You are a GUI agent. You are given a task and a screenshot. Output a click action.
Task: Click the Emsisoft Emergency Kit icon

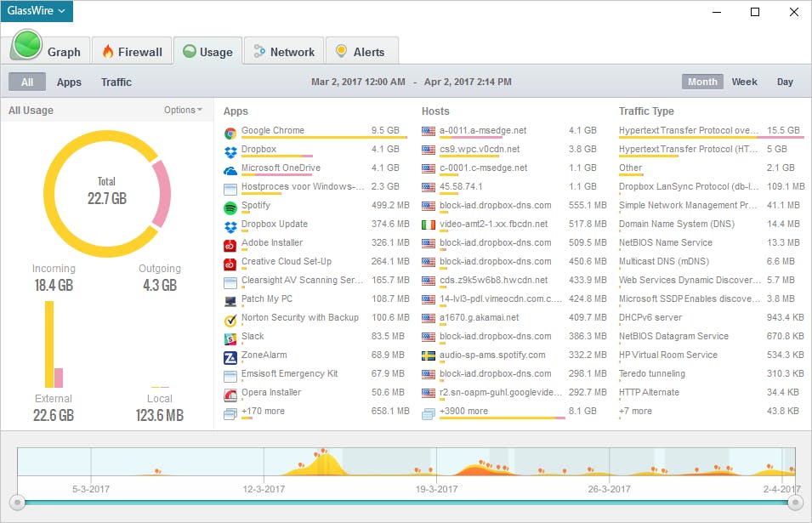pyautogui.click(x=230, y=377)
